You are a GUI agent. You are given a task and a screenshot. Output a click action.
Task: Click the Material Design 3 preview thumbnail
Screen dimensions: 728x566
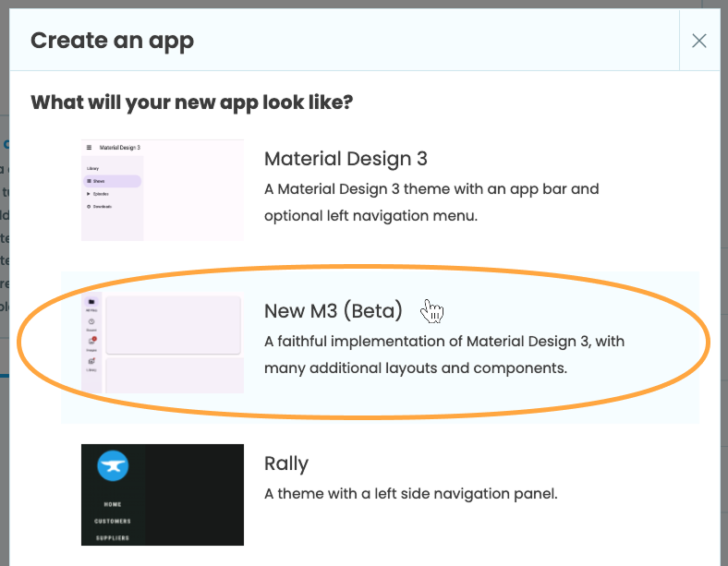(163, 190)
